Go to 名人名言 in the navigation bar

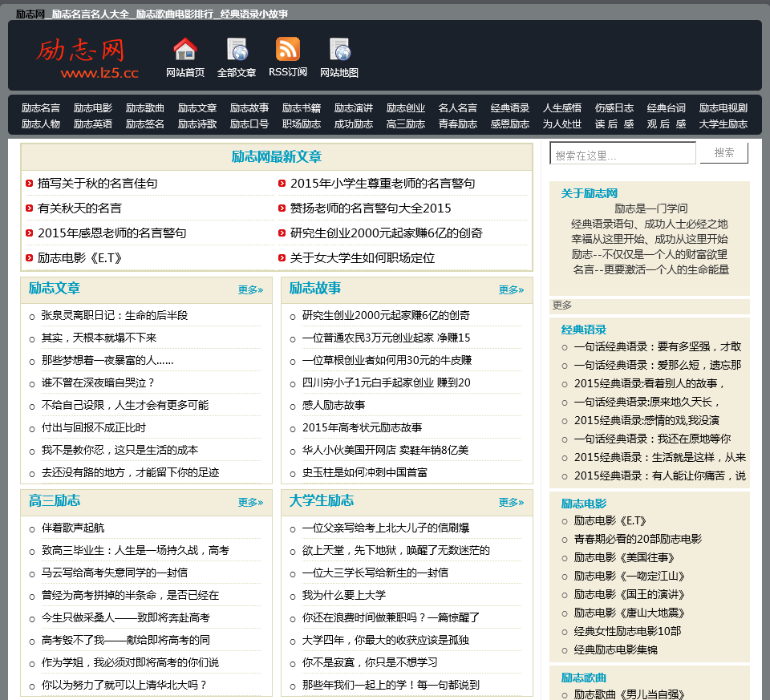click(457, 108)
